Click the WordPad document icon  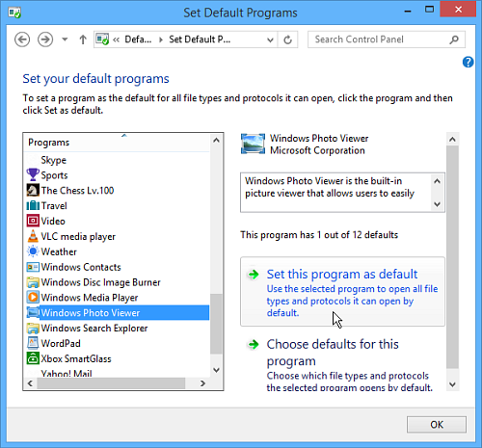pos(33,343)
